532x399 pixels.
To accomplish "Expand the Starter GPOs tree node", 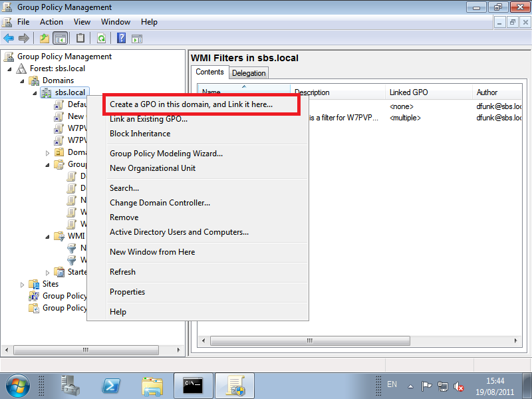I will click(47, 272).
